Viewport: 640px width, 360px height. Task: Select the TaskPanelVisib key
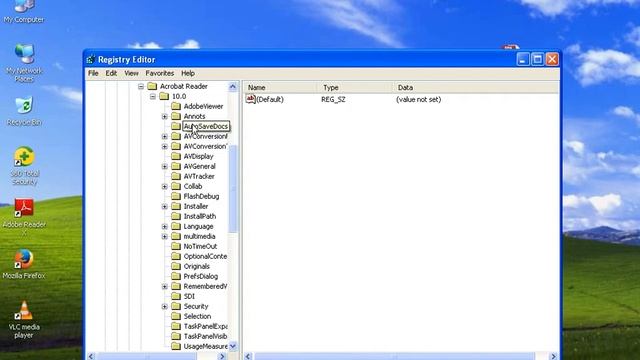coord(205,336)
